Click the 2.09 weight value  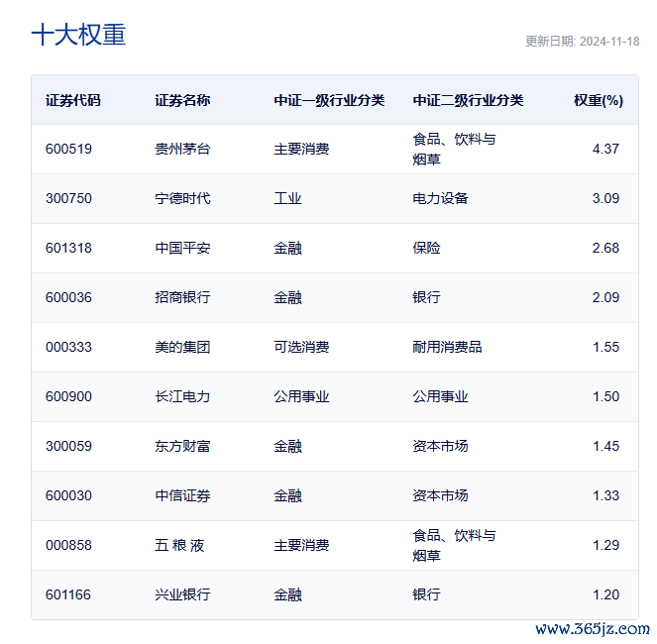pos(605,297)
